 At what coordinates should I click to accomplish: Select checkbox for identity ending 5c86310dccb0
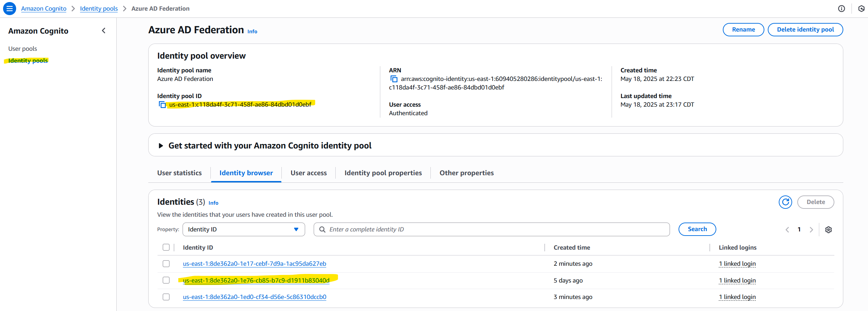pyautogui.click(x=166, y=297)
